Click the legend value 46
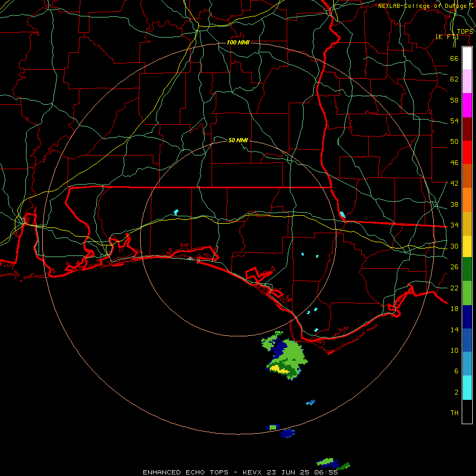 tap(454, 163)
